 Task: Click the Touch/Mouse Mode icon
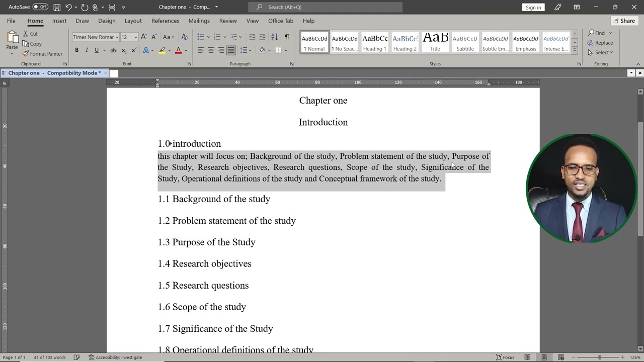[x=95, y=7]
